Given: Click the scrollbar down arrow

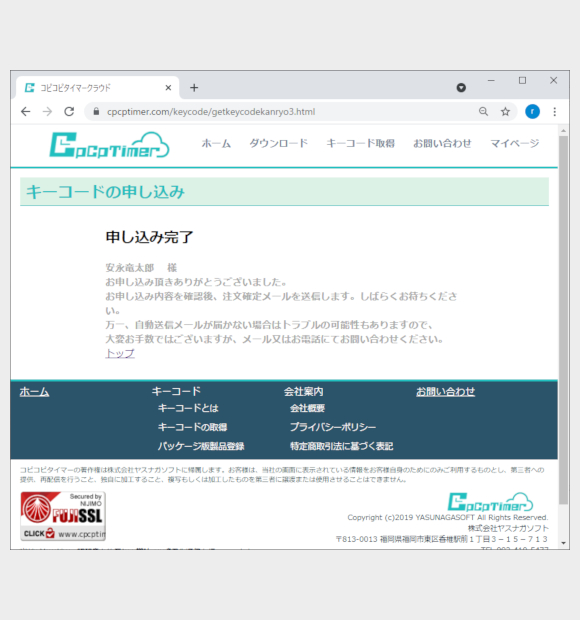Looking at the screenshot, I should 563,543.
